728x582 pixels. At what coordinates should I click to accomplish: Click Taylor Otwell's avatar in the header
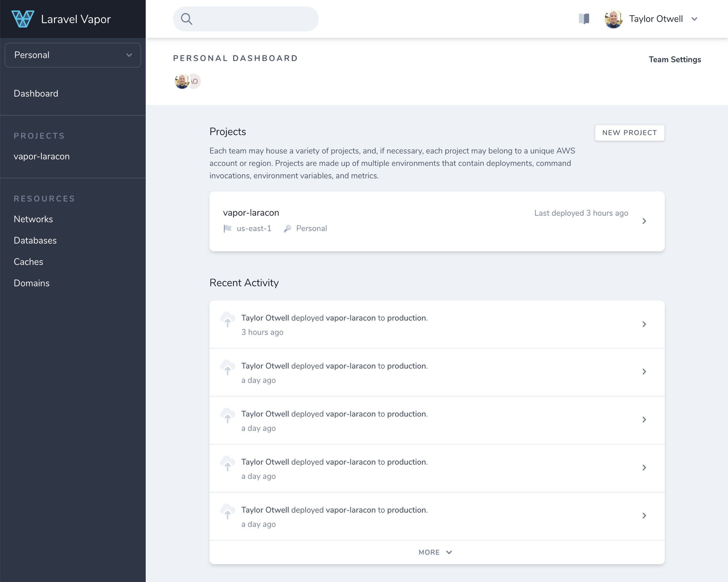click(x=614, y=19)
